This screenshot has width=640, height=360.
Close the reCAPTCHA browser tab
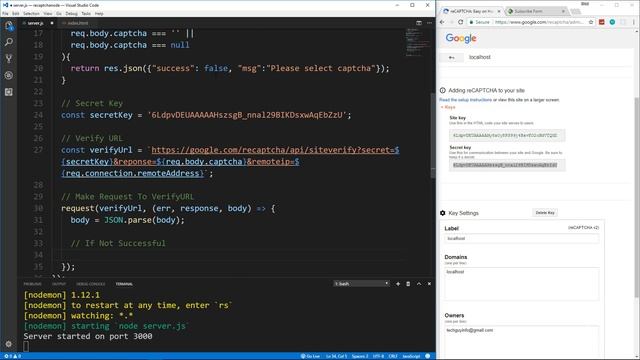(x=499, y=11)
